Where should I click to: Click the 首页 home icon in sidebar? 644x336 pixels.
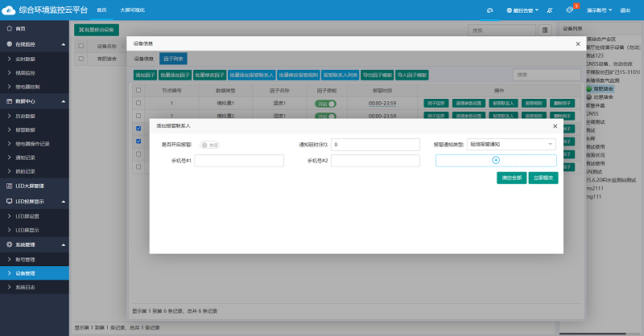(x=9, y=28)
